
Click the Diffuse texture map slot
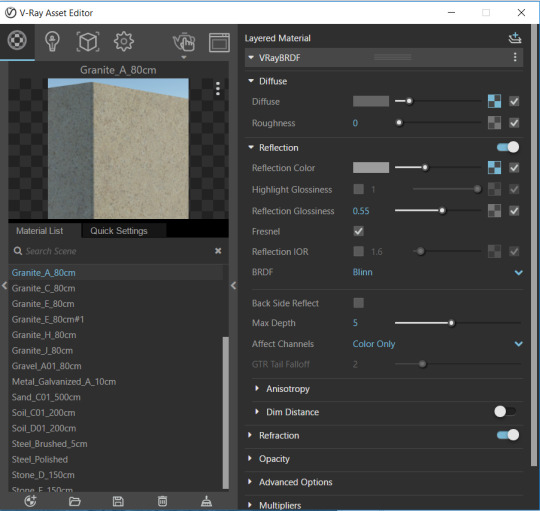click(495, 101)
